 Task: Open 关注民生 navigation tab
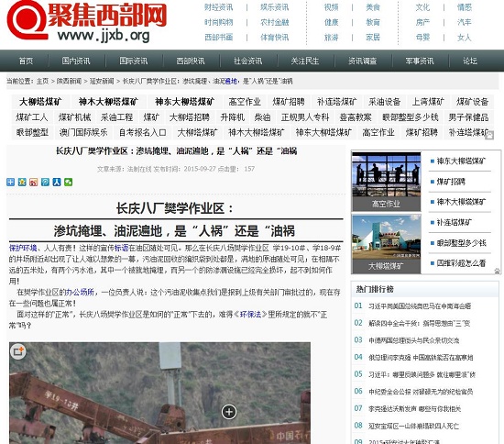tap(305, 61)
